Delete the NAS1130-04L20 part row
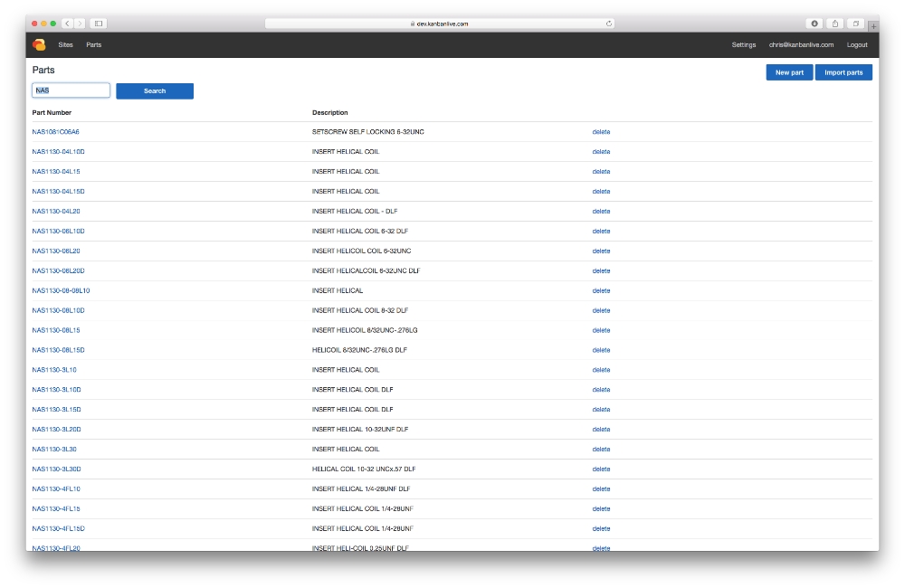 601,212
